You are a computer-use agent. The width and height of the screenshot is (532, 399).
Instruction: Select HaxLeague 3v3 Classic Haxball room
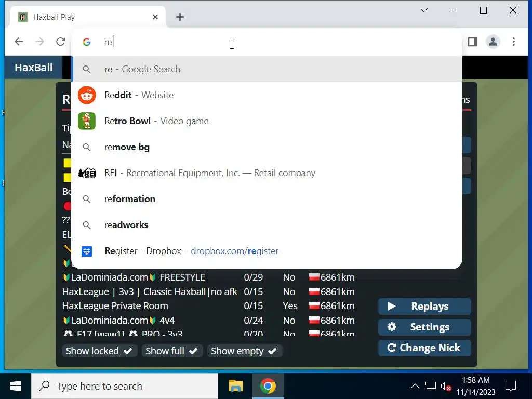[208, 292]
